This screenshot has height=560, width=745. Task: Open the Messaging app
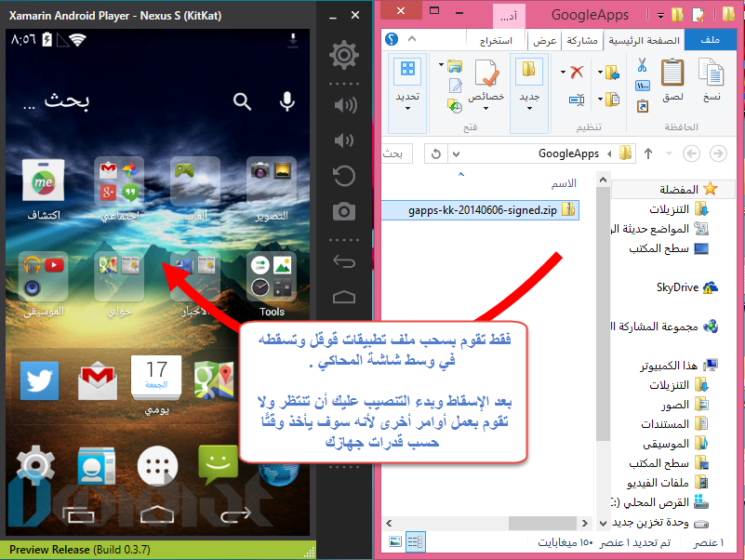tap(218, 464)
